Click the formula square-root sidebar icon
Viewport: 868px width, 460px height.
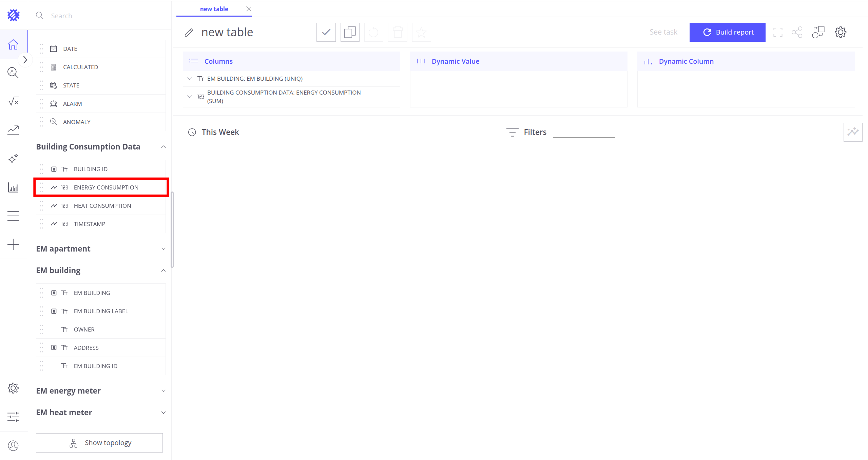(x=13, y=101)
